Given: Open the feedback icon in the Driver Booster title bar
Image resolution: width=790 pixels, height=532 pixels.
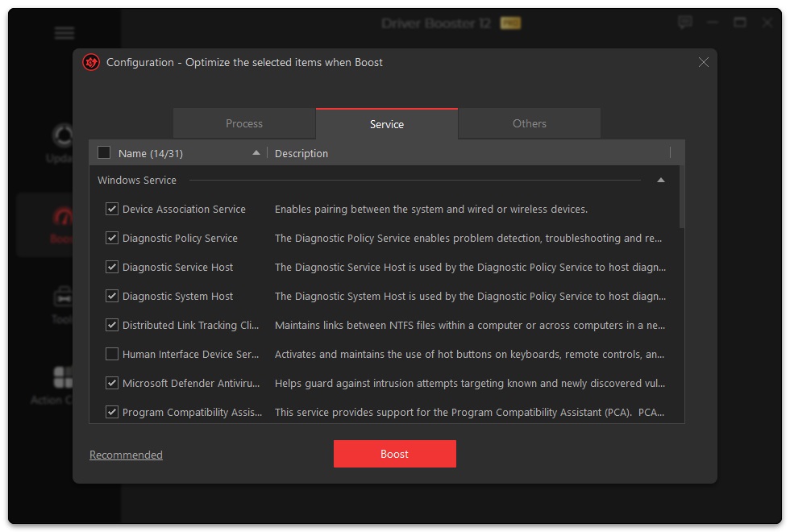Looking at the screenshot, I should click(684, 23).
